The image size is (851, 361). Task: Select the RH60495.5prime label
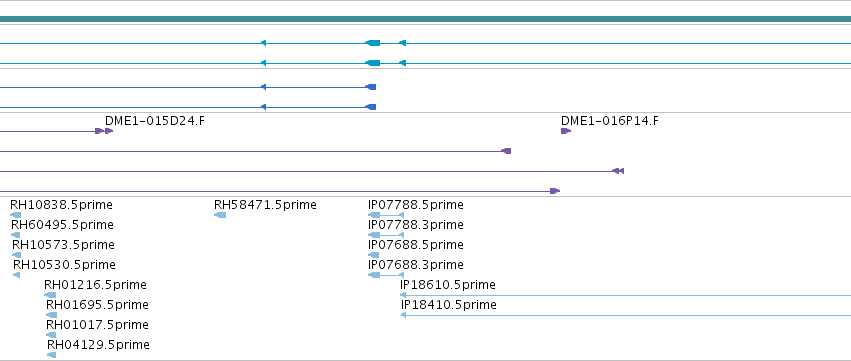click(62, 225)
